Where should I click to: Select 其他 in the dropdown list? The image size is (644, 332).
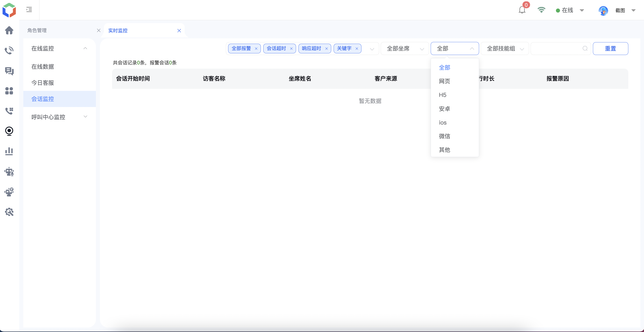point(455,150)
